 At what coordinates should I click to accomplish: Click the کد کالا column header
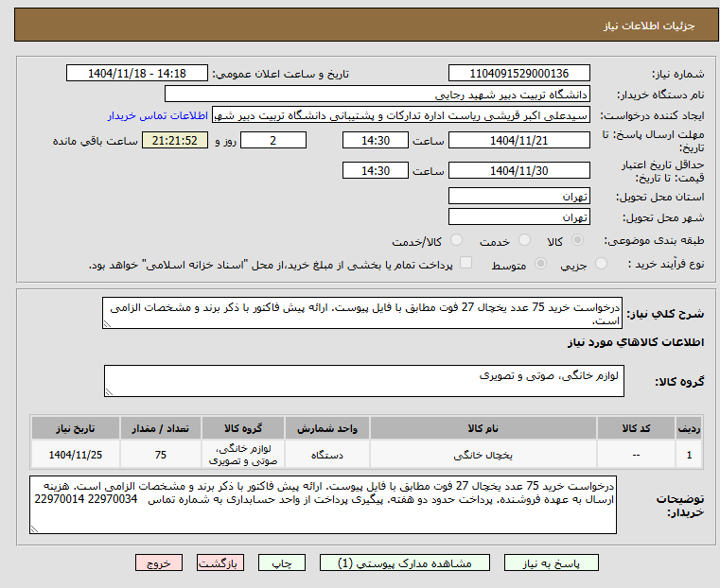(x=636, y=428)
